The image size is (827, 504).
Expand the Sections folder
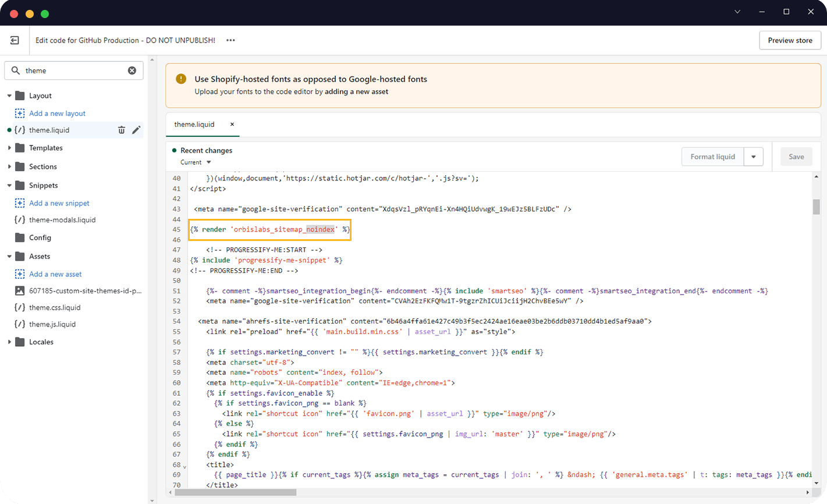click(9, 166)
